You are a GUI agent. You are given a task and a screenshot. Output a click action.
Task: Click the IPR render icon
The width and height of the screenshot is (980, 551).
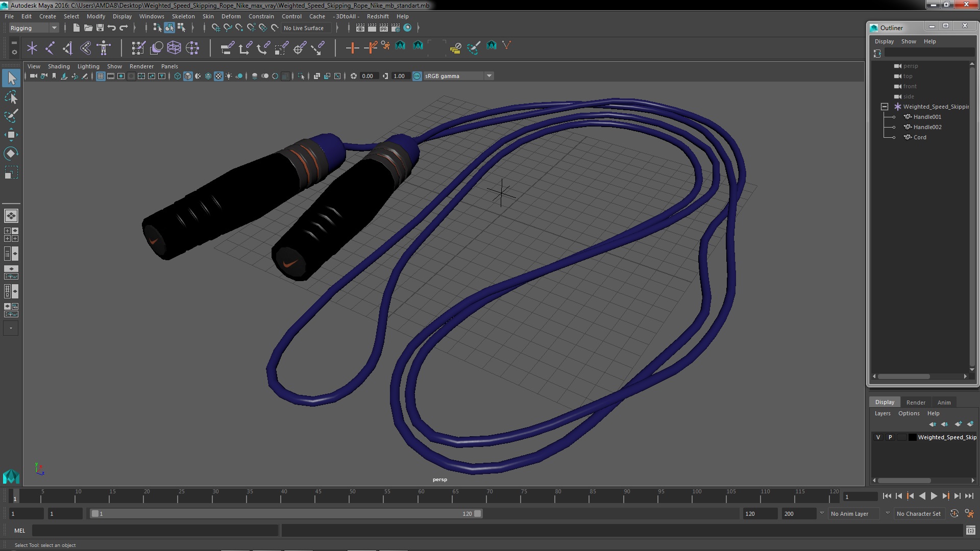[x=384, y=28]
